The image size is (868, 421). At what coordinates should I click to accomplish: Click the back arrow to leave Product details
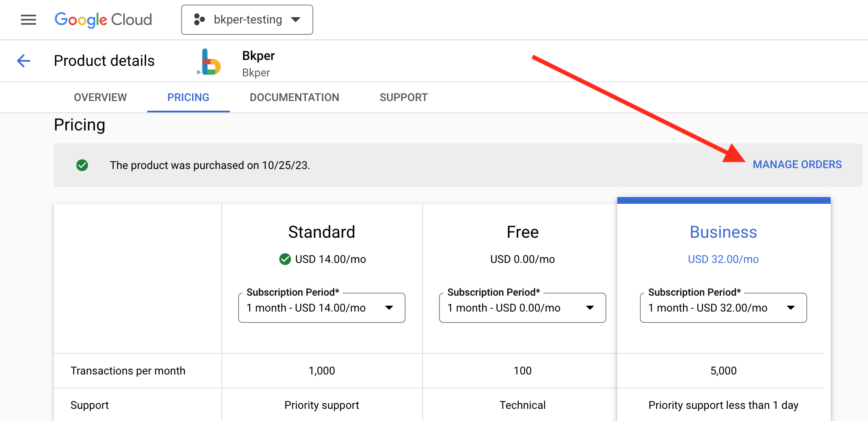coord(23,60)
